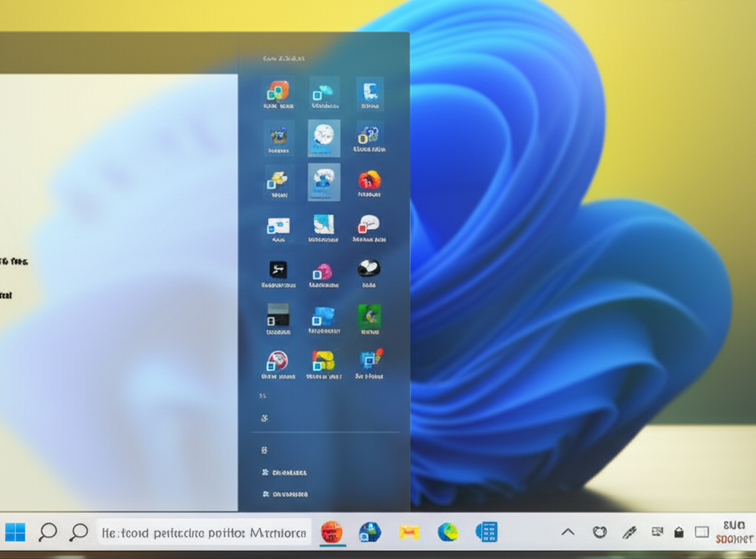Select the red-orange app in third row
756x559 pixels.
click(369, 180)
